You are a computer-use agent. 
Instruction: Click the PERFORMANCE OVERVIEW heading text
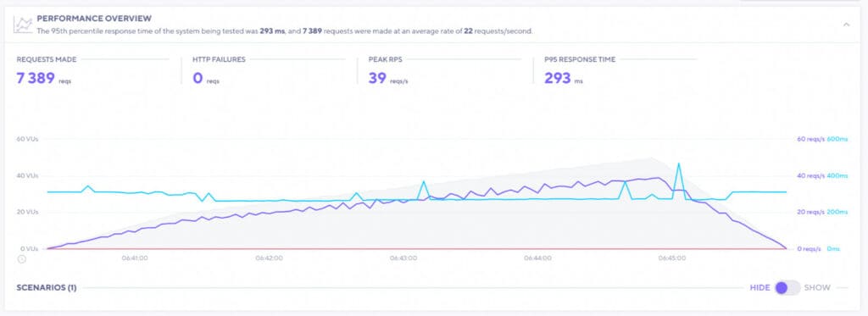click(94, 19)
